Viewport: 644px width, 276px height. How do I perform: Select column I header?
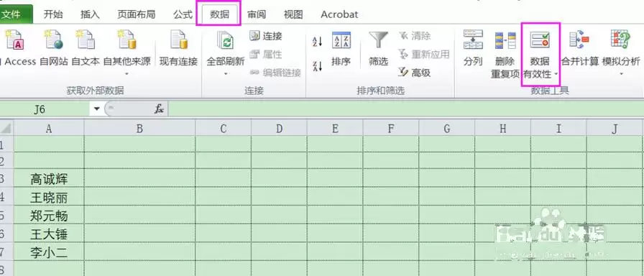click(558, 129)
